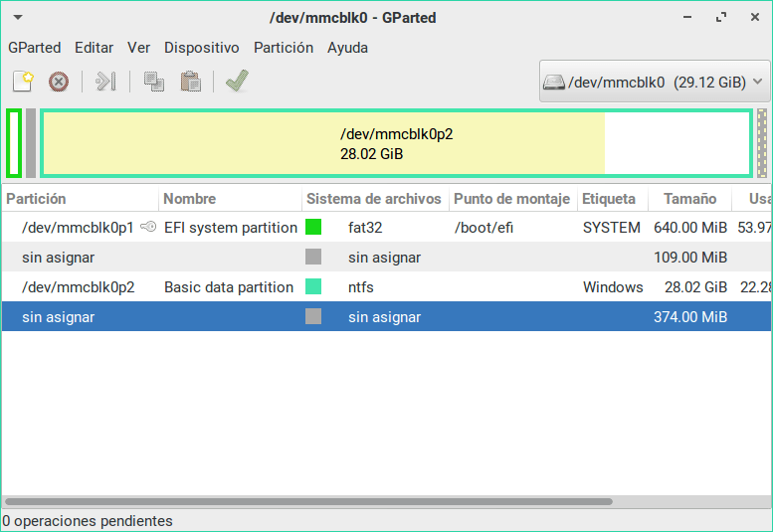
Task: Minimize the GParted window
Action: click(687, 17)
